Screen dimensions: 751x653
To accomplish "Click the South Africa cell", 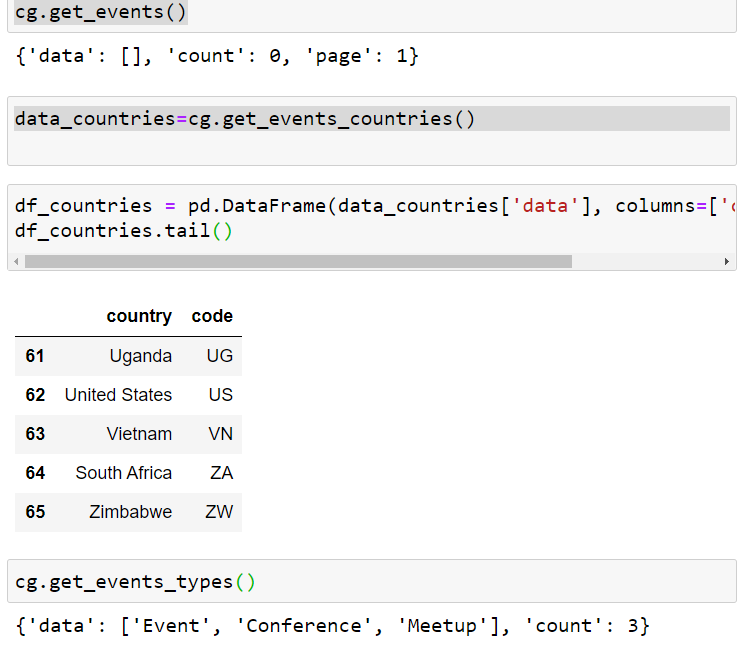I will [x=124, y=473].
